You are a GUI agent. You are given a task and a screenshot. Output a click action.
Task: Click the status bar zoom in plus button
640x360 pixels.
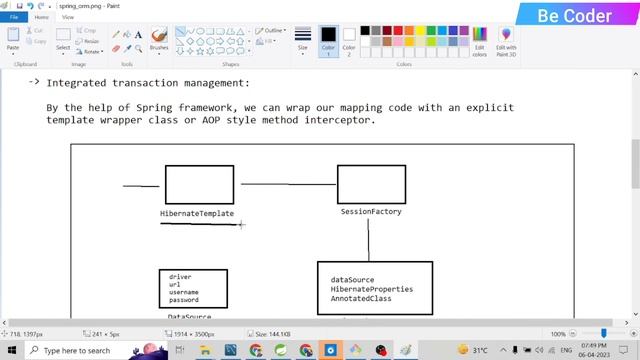click(x=633, y=334)
